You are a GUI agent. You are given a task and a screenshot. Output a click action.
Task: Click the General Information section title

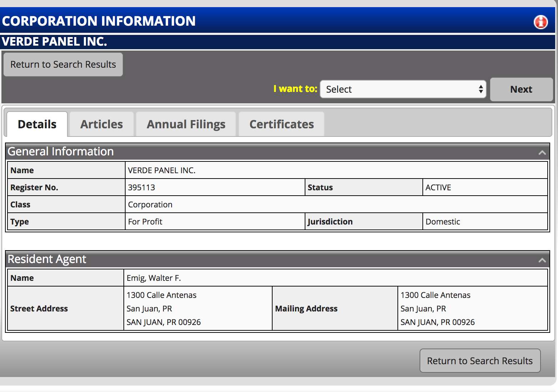coord(61,151)
